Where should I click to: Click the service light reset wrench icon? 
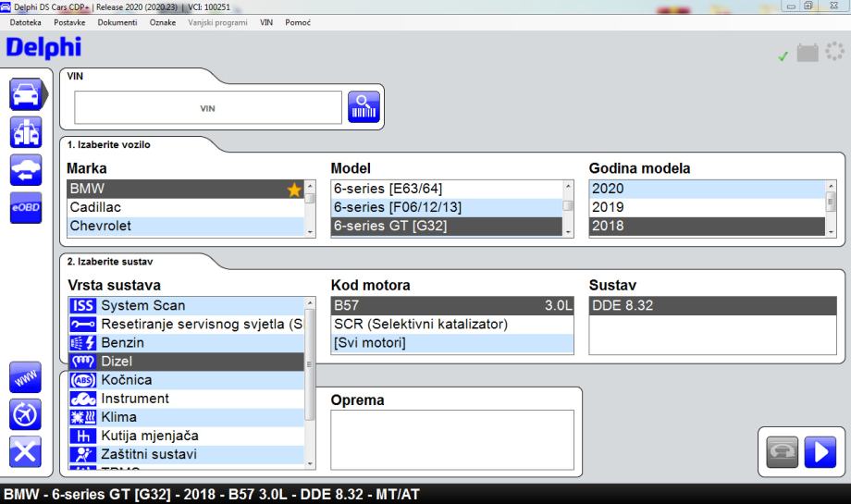pos(83,324)
